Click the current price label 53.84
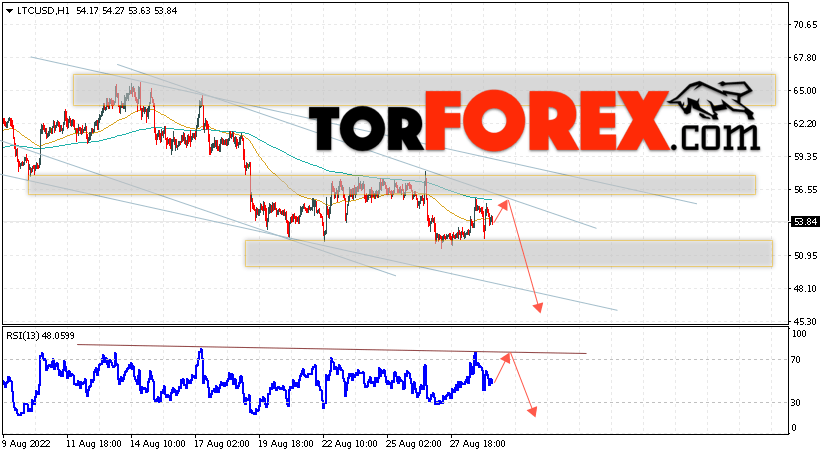 click(805, 222)
